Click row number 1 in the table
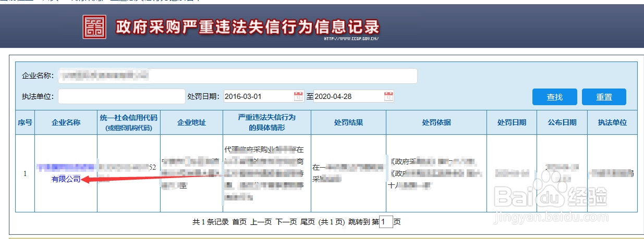 (x=25, y=173)
